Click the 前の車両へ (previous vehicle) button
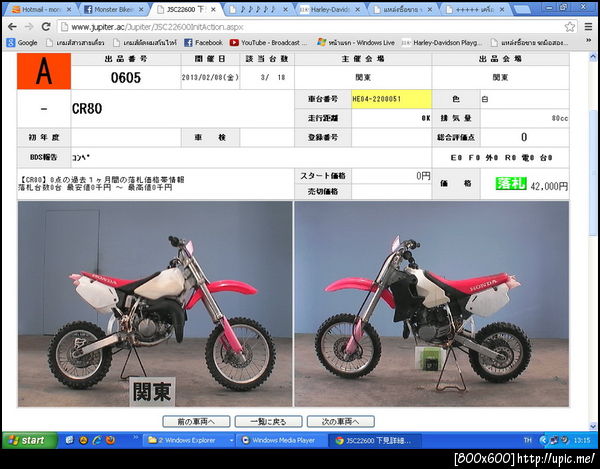Screen dimensions: 600x469 point(196,422)
